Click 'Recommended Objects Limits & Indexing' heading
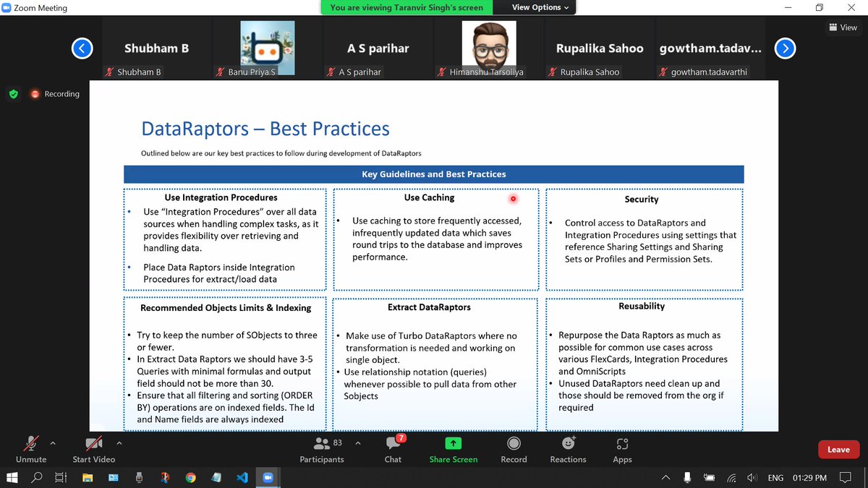This screenshot has width=868, height=488. 226,307
